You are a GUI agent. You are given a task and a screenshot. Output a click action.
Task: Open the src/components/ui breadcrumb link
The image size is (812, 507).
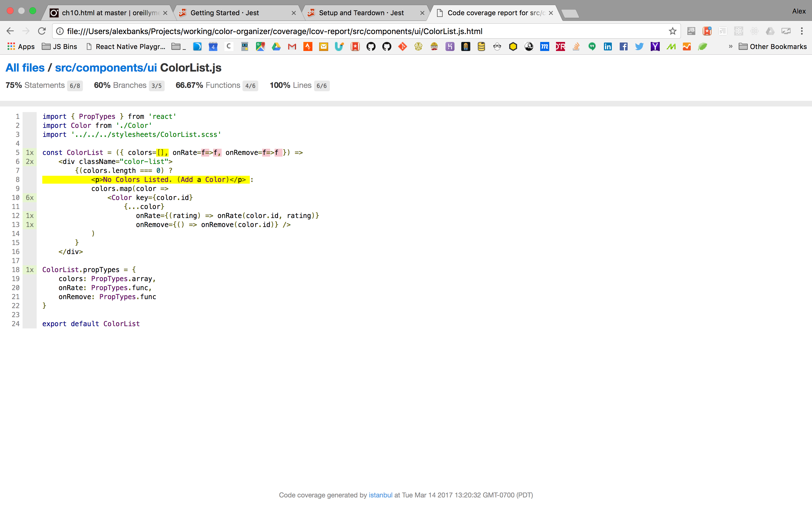click(x=106, y=68)
